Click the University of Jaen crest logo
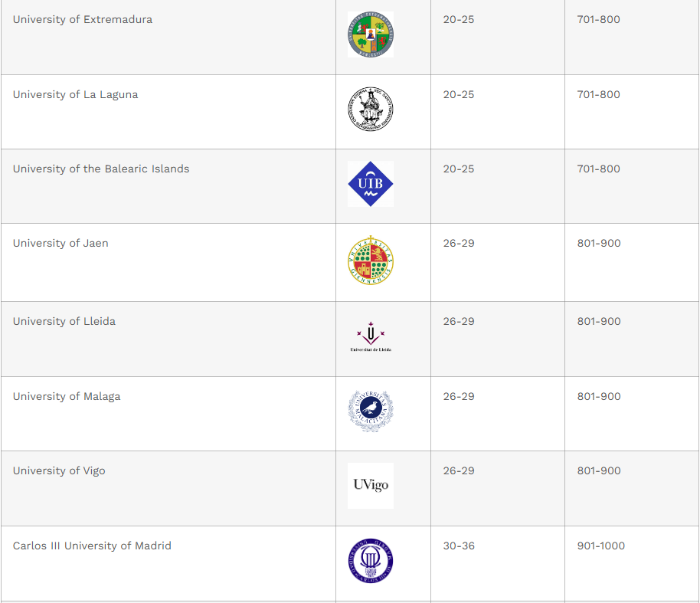 pyautogui.click(x=371, y=261)
